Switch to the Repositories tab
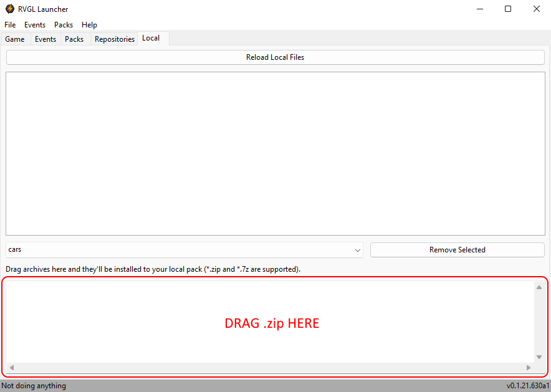 [115, 39]
